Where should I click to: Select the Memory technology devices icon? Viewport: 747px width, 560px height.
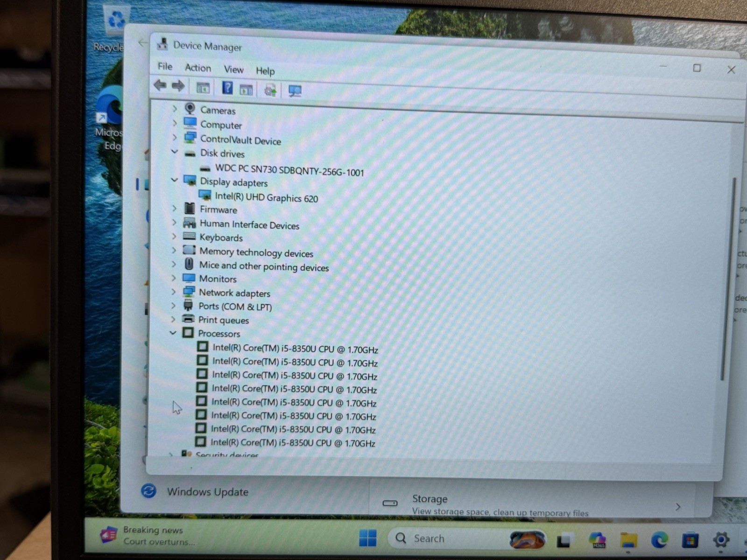pyautogui.click(x=189, y=250)
